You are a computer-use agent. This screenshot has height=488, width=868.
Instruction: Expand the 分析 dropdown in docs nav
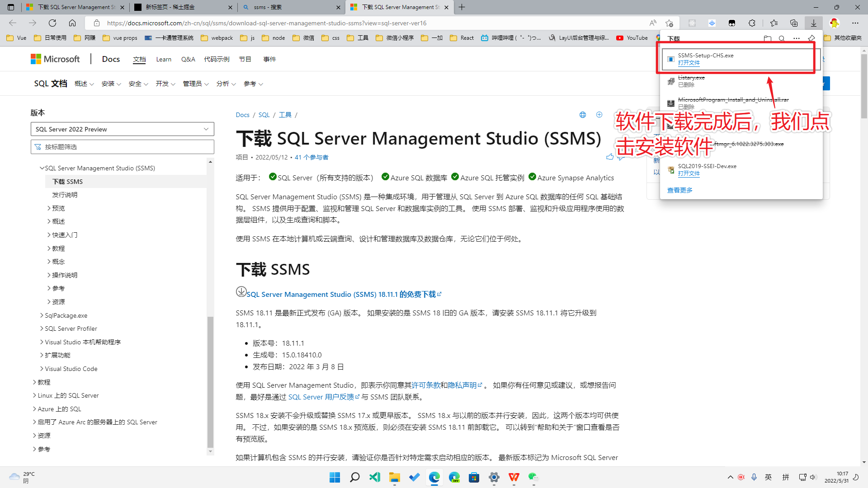click(226, 84)
